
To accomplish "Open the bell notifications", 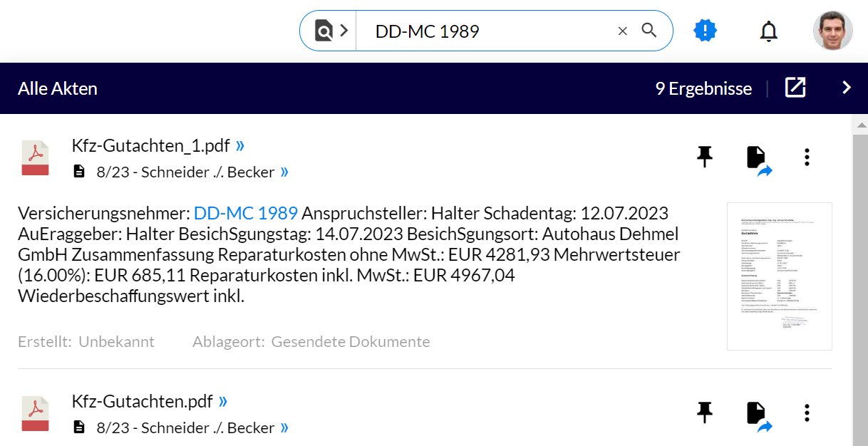I will (768, 31).
